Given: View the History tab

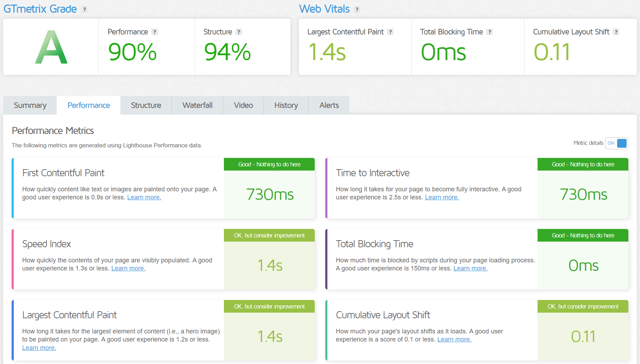Looking at the screenshot, I should pyautogui.click(x=286, y=106).
